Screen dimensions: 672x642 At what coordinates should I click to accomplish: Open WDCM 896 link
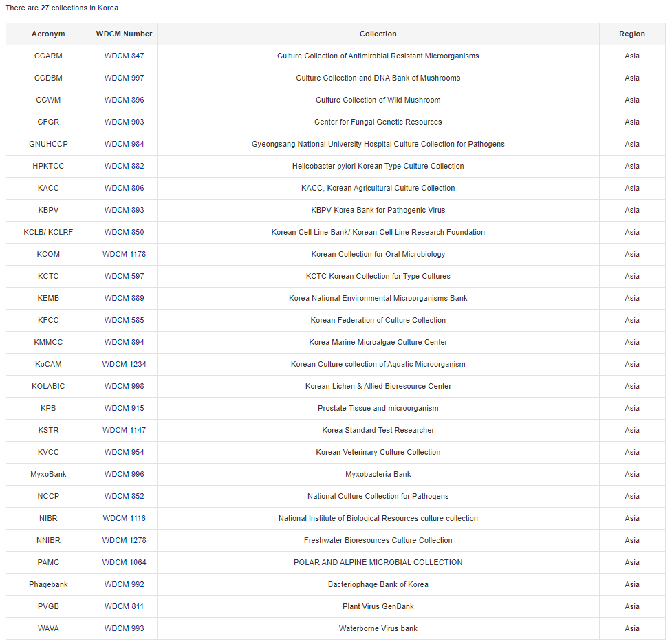coord(124,100)
